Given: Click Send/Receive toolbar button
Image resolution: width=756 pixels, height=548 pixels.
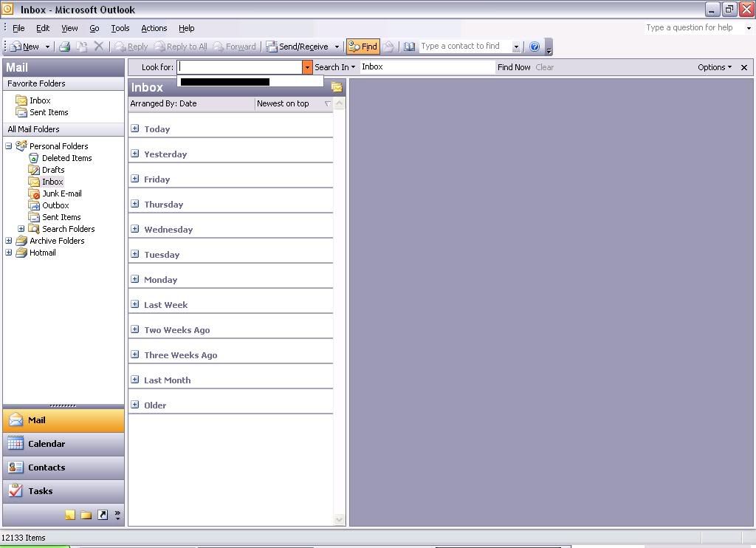Looking at the screenshot, I should [298, 47].
